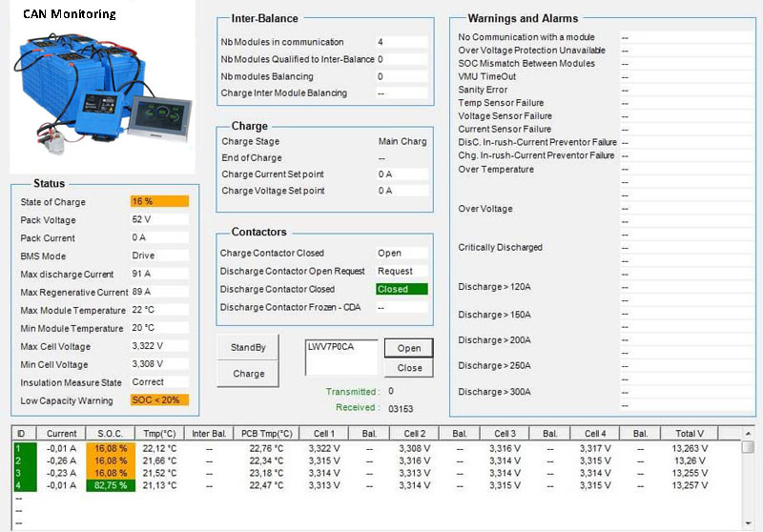Click the Critically Discharged alarm label
The image size is (763, 532).
pyautogui.click(x=500, y=247)
